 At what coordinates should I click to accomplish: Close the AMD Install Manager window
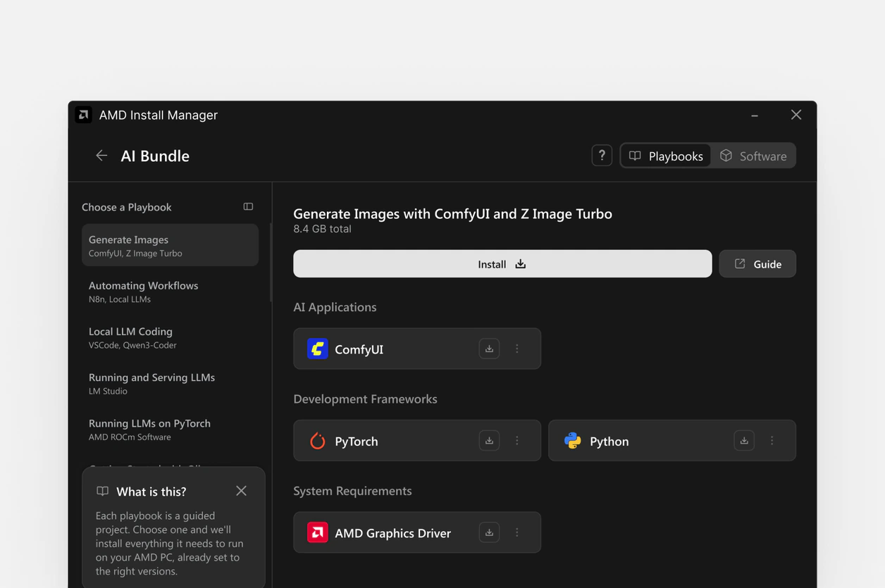tap(796, 115)
